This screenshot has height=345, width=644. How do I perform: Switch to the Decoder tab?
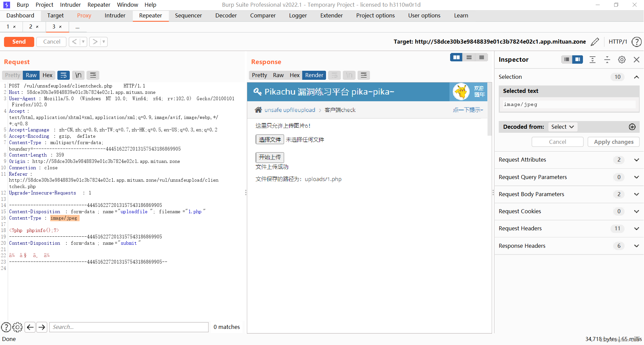pos(226,15)
